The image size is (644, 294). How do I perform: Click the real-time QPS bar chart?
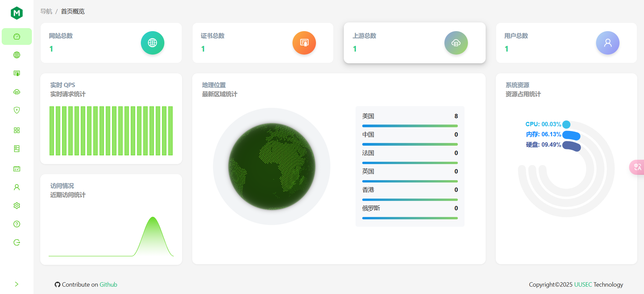point(111,131)
